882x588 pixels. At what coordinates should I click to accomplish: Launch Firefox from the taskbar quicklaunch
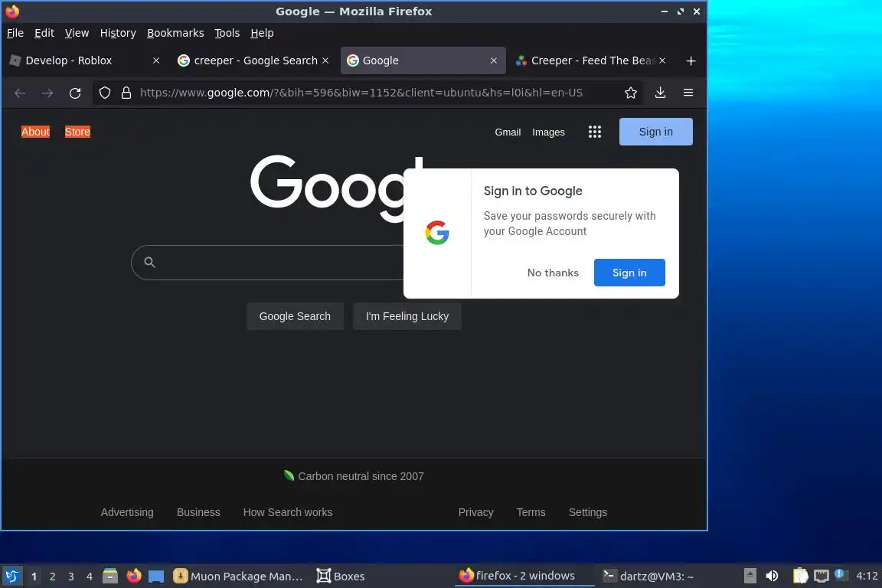(134, 577)
